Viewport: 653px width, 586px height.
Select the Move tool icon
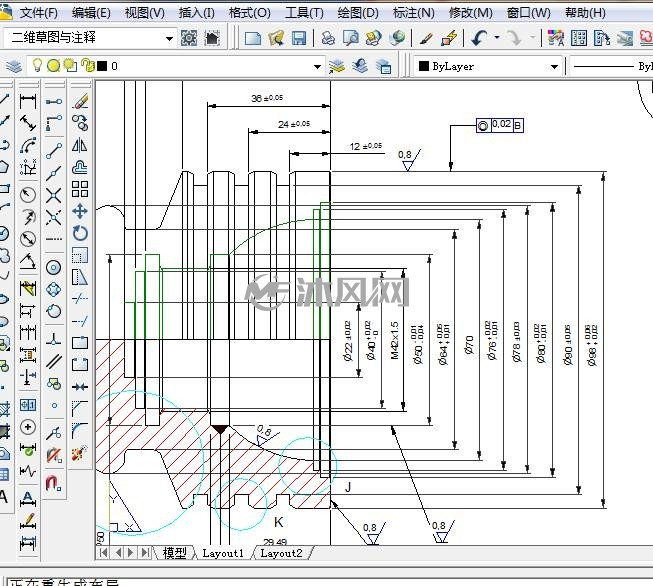click(x=80, y=211)
